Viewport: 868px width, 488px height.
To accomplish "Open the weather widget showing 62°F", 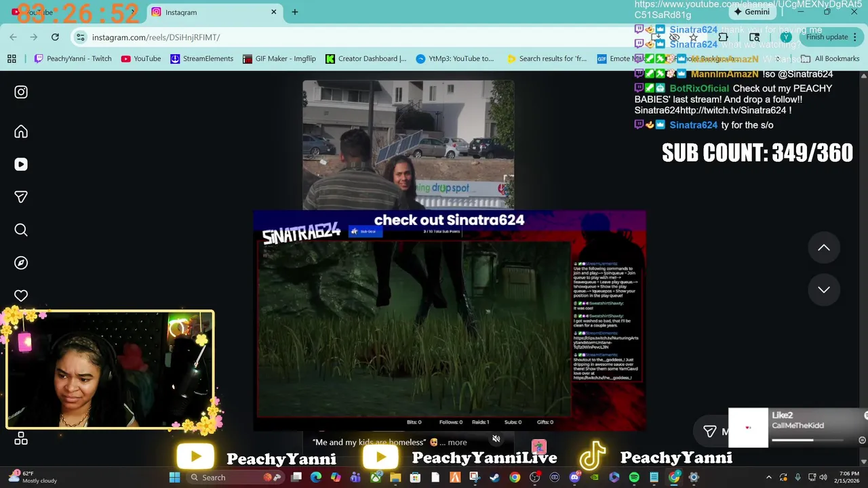I will (x=34, y=477).
